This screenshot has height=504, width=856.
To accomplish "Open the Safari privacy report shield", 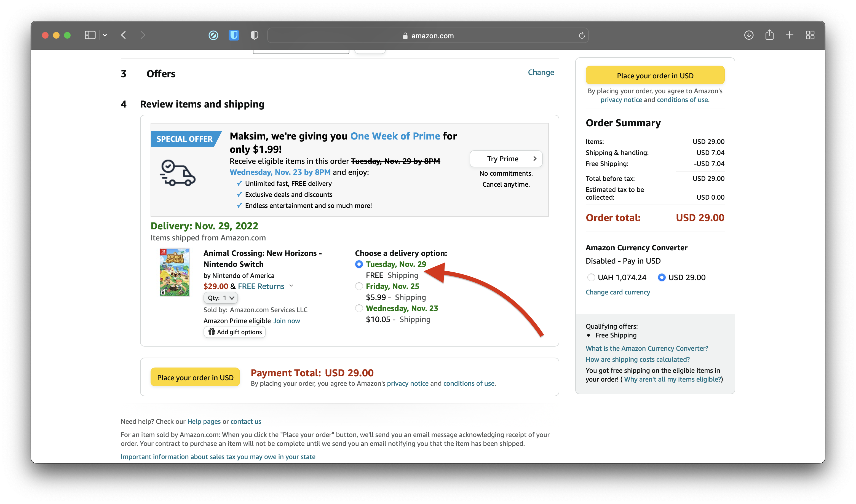I will 255,35.
